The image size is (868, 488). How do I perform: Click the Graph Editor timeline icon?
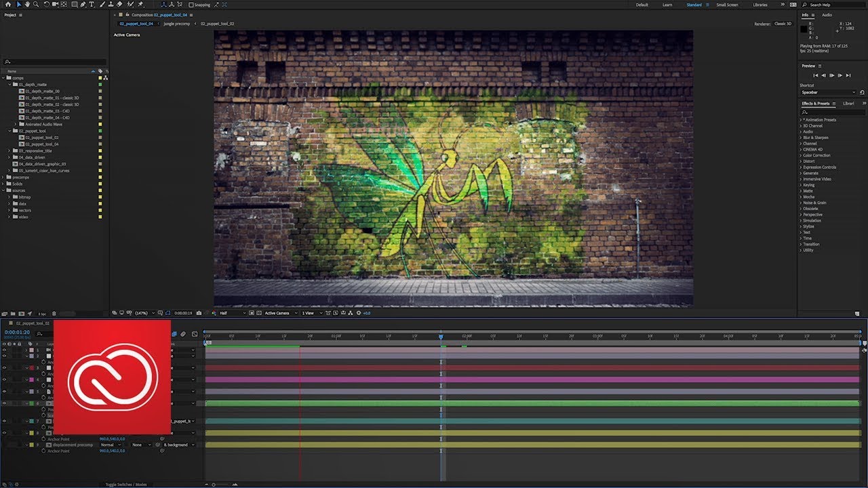coord(195,333)
